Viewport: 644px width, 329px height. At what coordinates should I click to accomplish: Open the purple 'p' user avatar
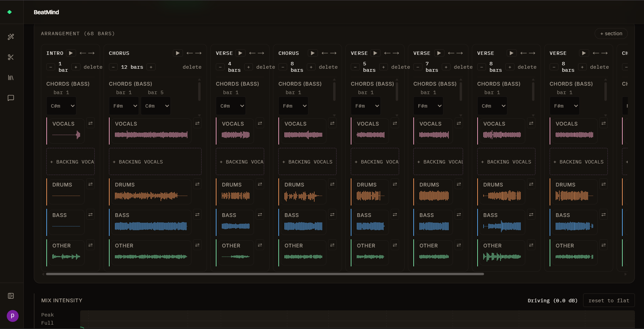click(x=13, y=316)
